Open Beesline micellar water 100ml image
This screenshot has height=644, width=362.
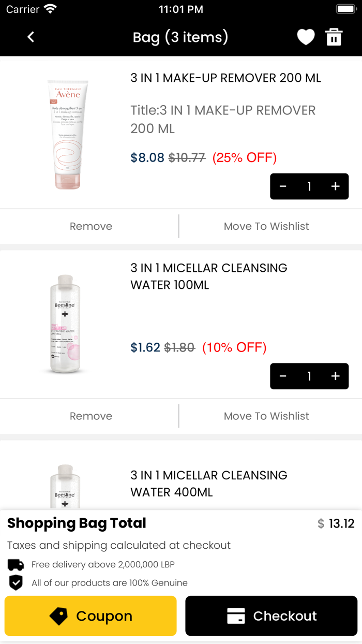65,324
